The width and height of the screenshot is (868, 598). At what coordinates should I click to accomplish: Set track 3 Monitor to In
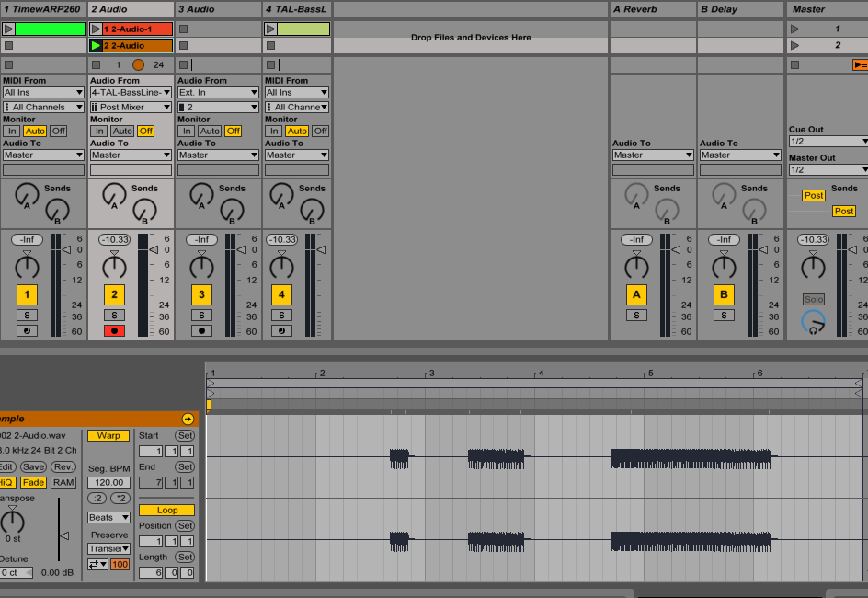[187, 132]
